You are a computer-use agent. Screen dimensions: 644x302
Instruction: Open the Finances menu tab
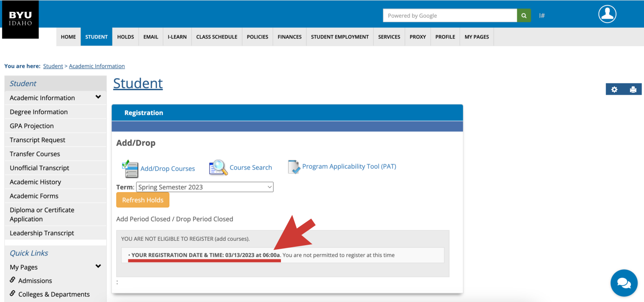coord(289,37)
